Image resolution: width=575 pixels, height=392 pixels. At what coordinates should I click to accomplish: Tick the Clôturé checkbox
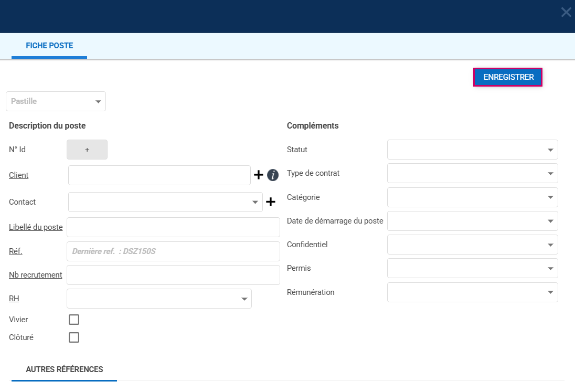click(x=74, y=337)
